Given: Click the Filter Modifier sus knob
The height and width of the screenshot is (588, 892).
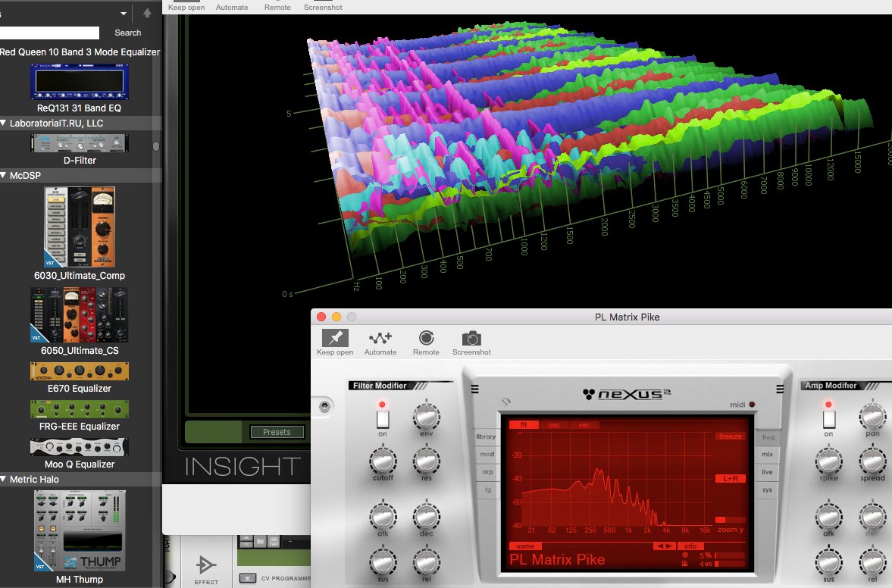Looking at the screenshot, I should click(x=383, y=561).
